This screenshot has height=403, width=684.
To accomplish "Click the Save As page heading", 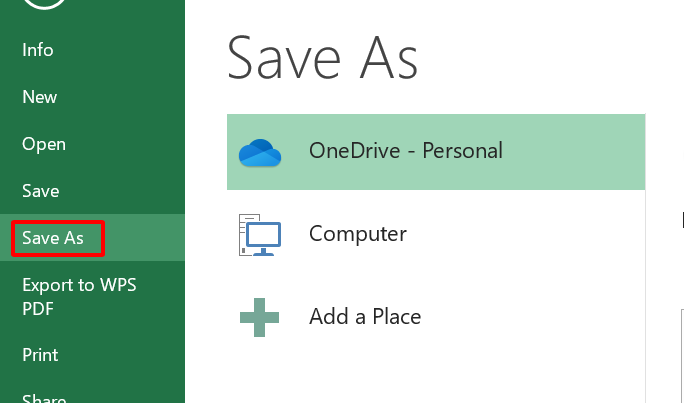I will click(323, 58).
